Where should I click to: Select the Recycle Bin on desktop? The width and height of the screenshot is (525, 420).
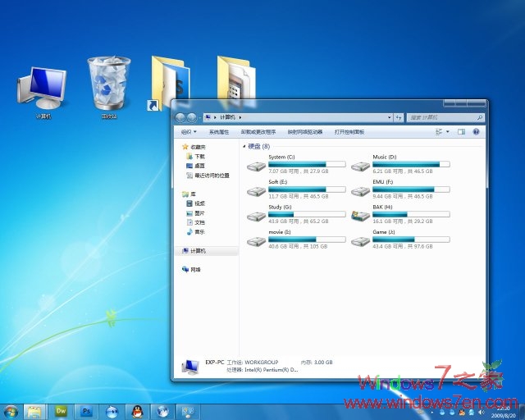coord(109,85)
